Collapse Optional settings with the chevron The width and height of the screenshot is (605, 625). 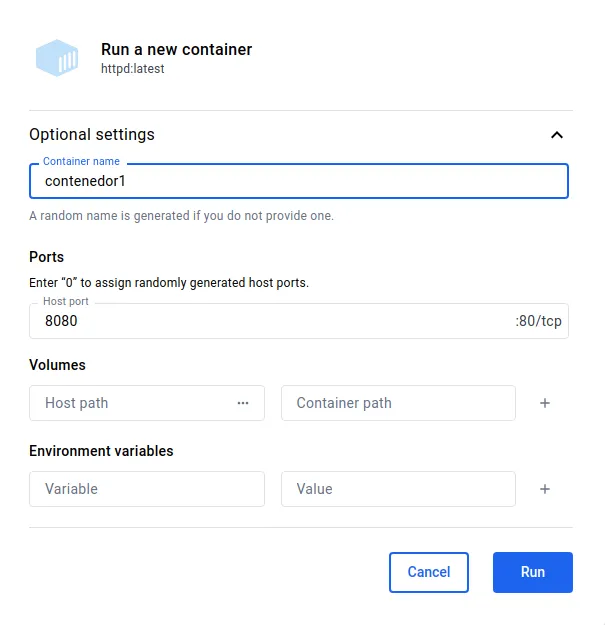(x=557, y=135)
